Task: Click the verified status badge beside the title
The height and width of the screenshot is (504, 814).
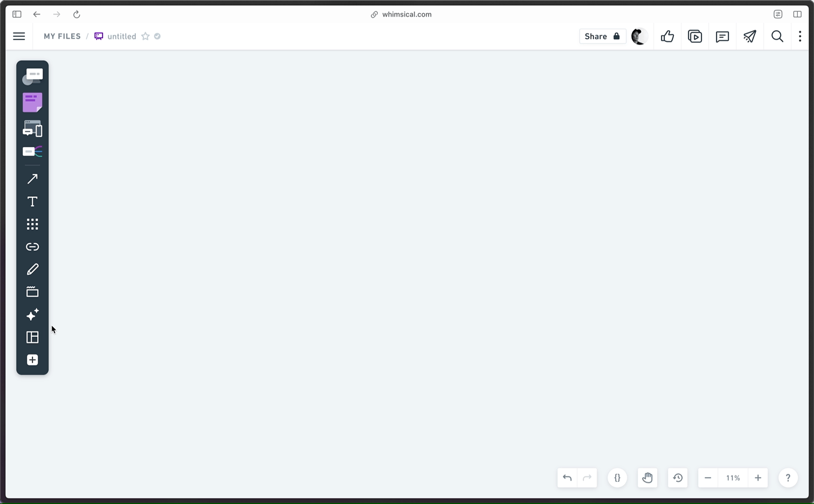Action: click(157, 36)
